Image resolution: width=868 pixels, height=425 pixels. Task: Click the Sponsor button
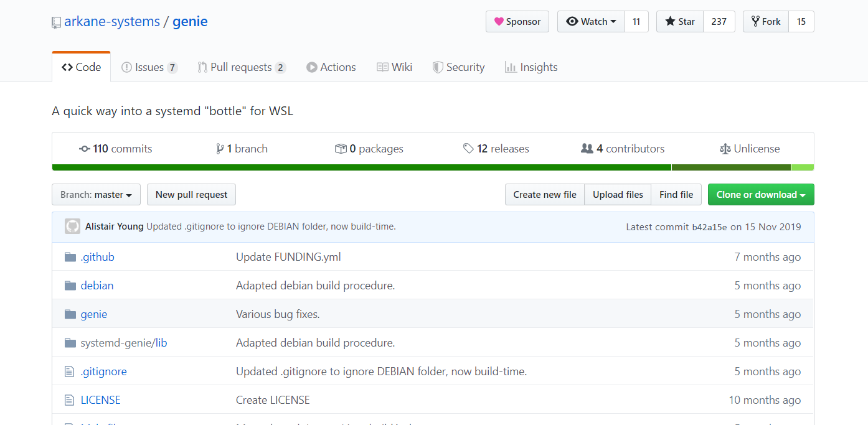click(517, 22)
